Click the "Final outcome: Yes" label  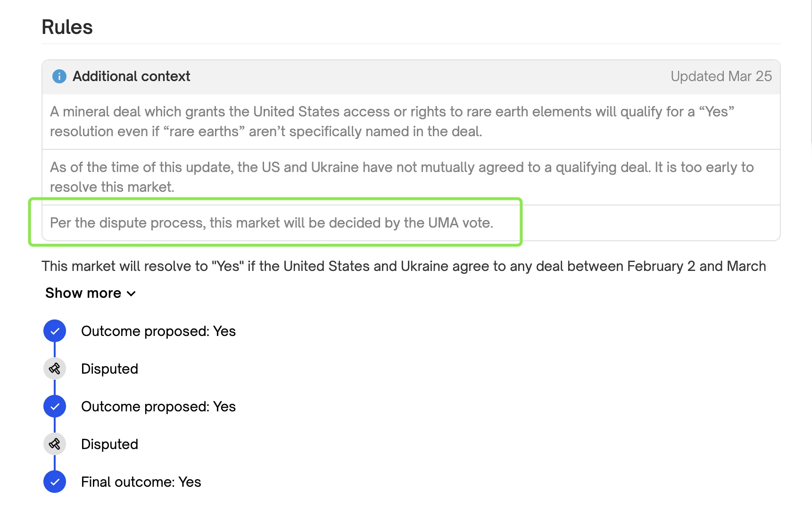tap(141, 482)
